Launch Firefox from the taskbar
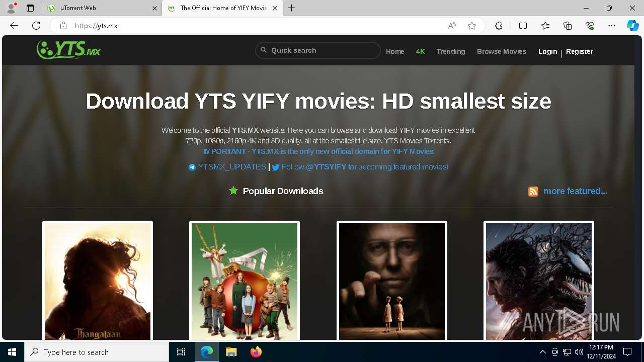 pyautogui.click(x=256, y=352)
